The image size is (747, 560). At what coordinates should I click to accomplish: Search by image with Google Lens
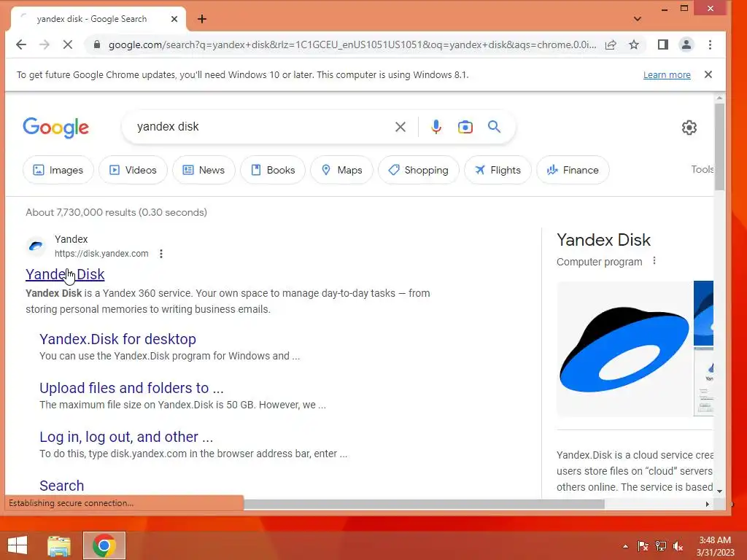point(465,127)
